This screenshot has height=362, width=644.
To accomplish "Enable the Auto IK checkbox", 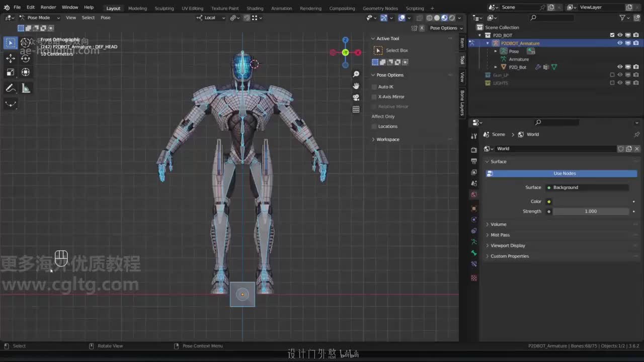I will pos(374,87).
